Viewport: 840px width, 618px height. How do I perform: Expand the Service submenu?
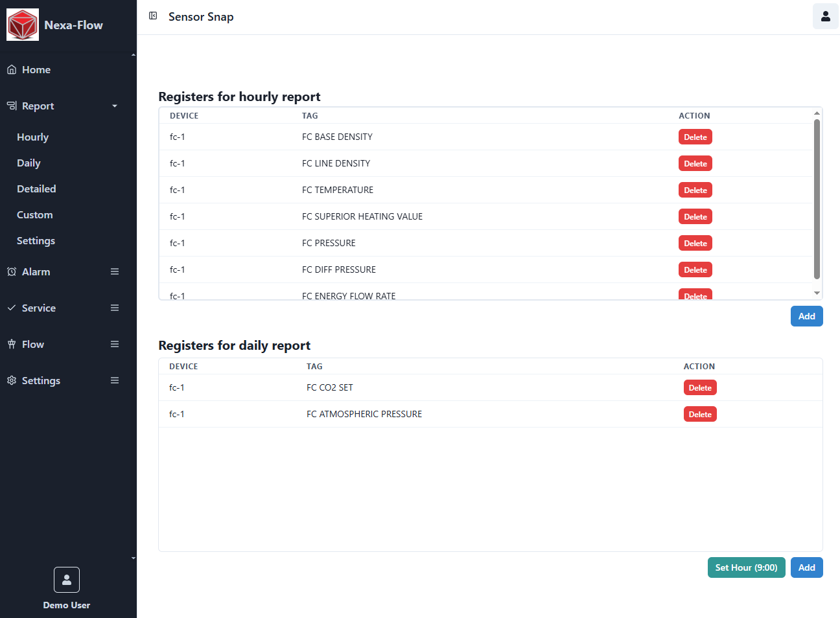click(x=115, y=308)
